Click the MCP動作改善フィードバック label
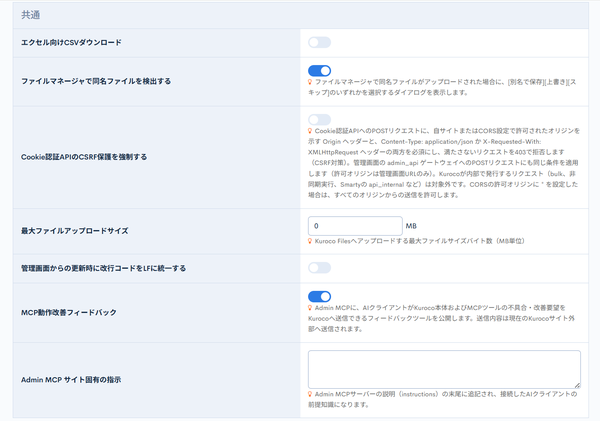Image resolution: width=600 pixels, height=421 pixels. click(69, 312)
